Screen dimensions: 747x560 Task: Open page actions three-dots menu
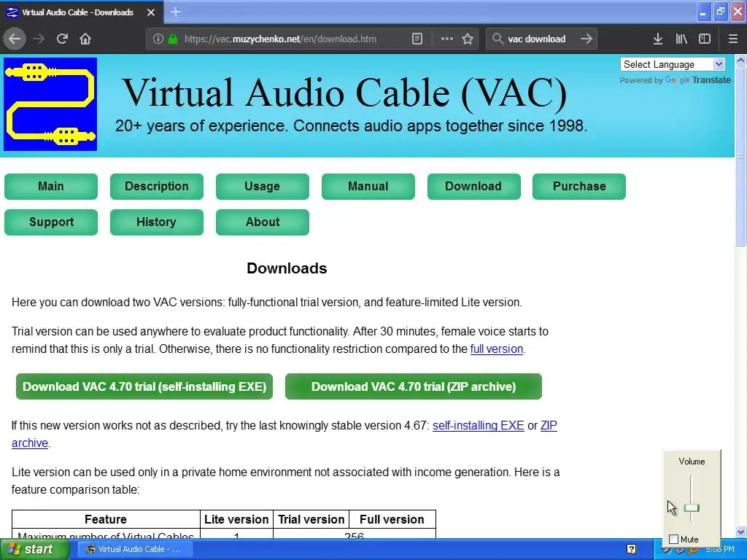(447, 39)
